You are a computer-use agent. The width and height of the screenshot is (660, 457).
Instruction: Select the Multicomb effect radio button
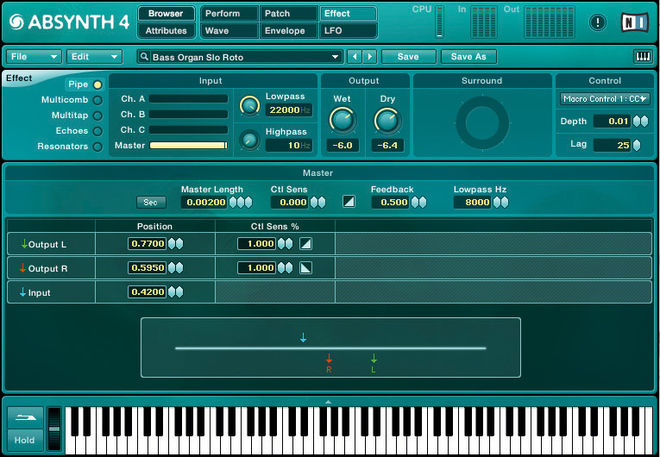pyautogui.click(x=97, y=100)
